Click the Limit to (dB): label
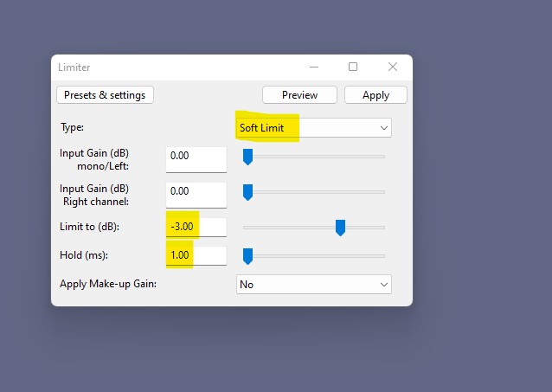Screen dimensions: 552x392 point(89,227)
